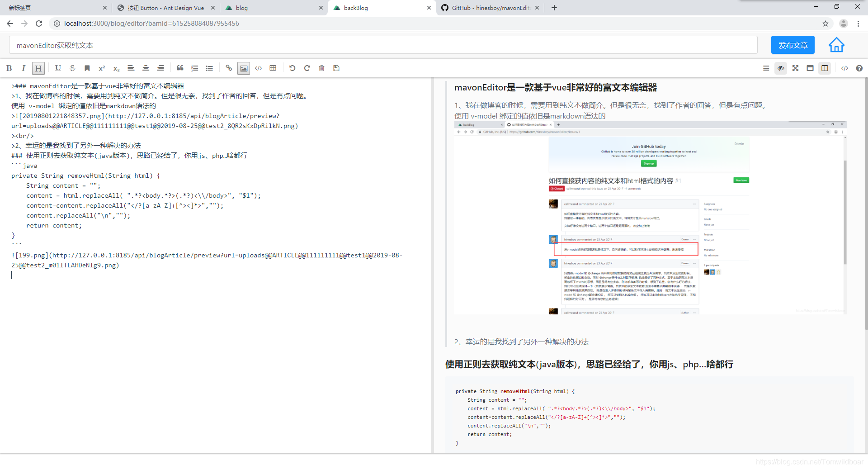This screenshot has height=470, width=868.
Task: Open Chrome's customize menu with three dots
Action: [x=858, y=23]
